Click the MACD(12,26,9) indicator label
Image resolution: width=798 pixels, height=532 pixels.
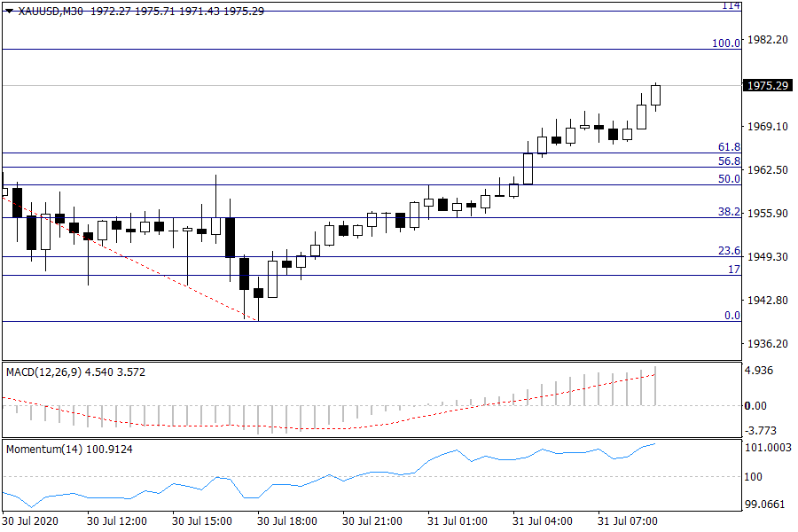(43, 372)
